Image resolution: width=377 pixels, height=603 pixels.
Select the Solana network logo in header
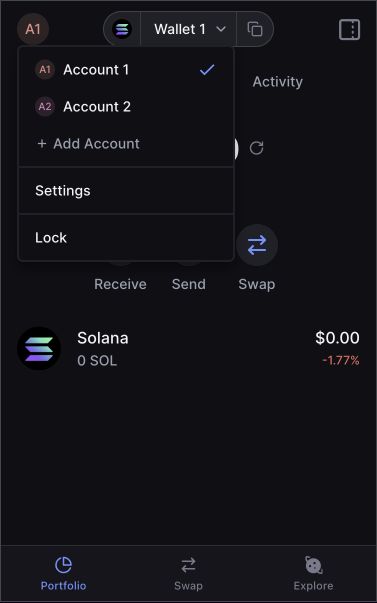[122, 29]
